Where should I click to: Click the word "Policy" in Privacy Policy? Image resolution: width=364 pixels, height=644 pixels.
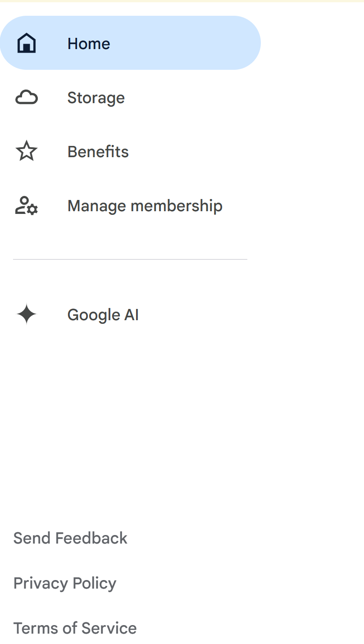95,583
